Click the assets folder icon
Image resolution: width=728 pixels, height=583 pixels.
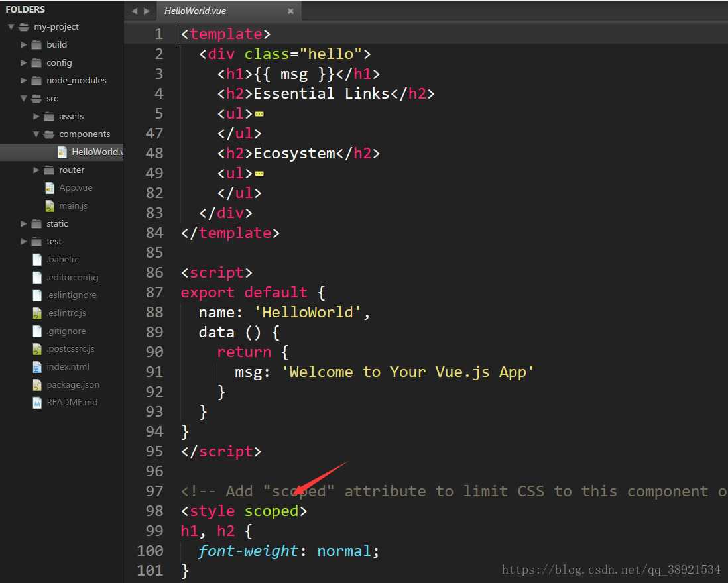(49, 117)
